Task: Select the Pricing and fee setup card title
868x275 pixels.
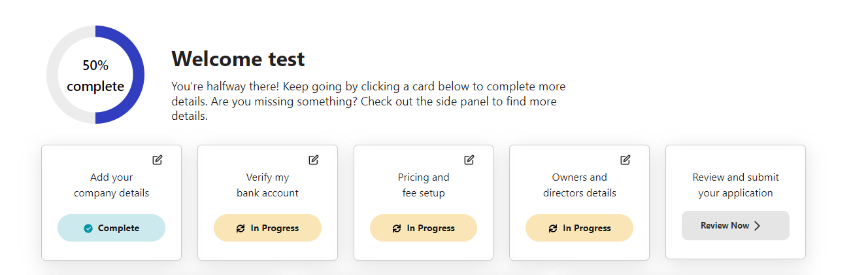Action: (424, 185)
